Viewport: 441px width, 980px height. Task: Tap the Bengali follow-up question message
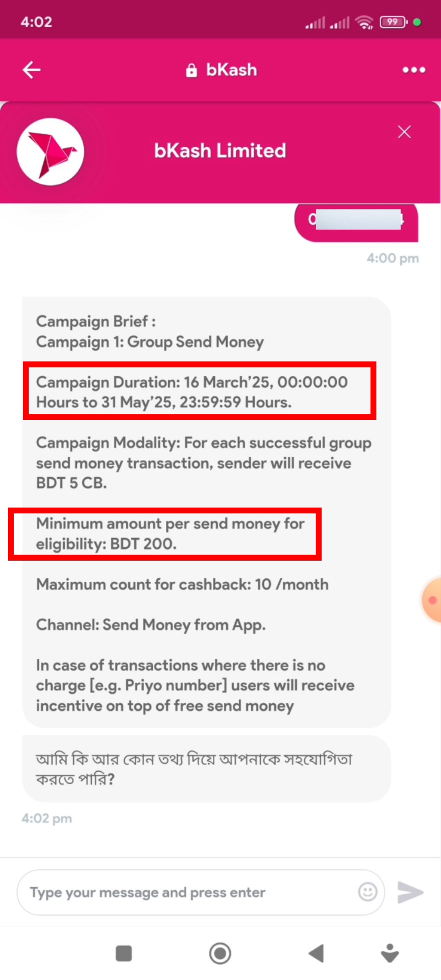coord(194,769)
